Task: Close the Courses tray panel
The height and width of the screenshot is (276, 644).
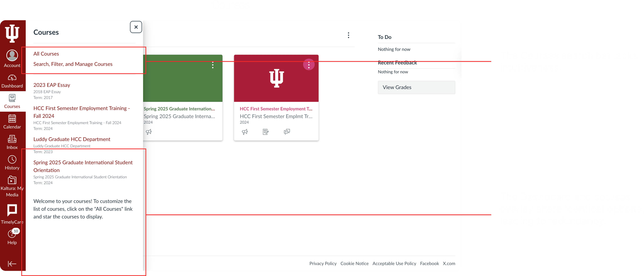Action: [x=136, y=27]
